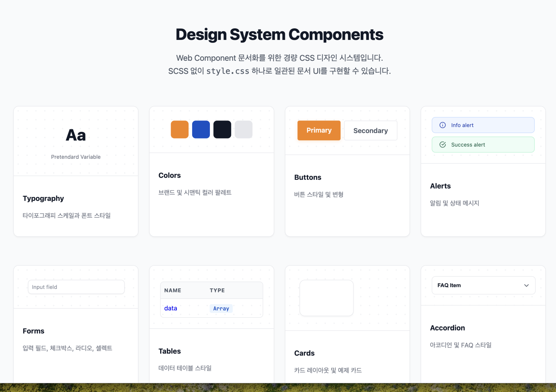
Task: Open the Buttons card heading
Action: (x=308, y=177)
